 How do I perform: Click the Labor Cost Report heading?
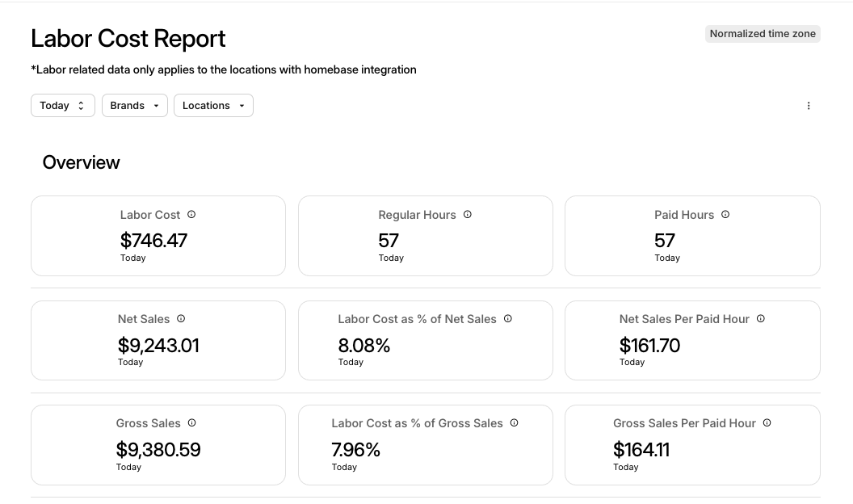pyautogui.click(x=128, y=39)
